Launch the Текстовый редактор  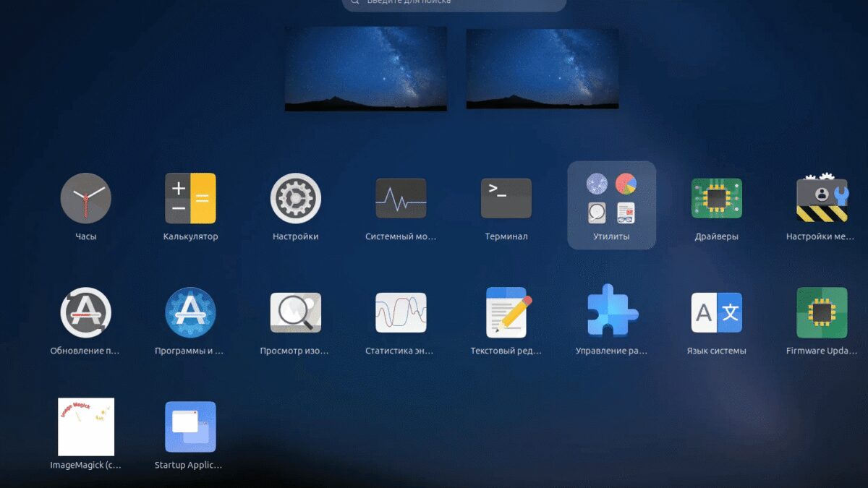pos(506,312)
